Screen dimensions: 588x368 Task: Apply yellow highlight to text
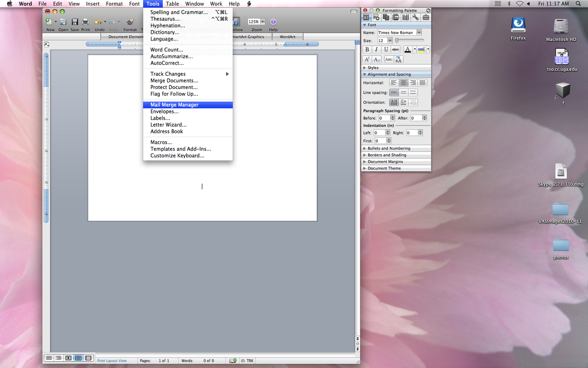(x=421, y=49)
